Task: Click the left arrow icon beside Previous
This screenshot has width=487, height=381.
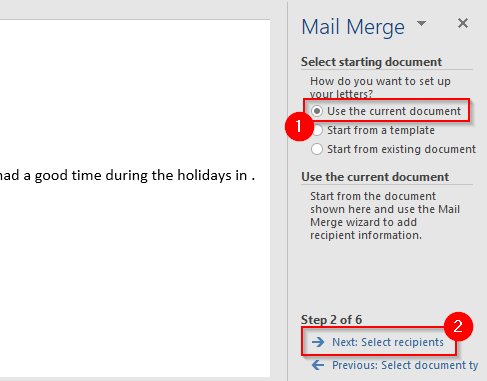Action: click(x=318, y=365)
